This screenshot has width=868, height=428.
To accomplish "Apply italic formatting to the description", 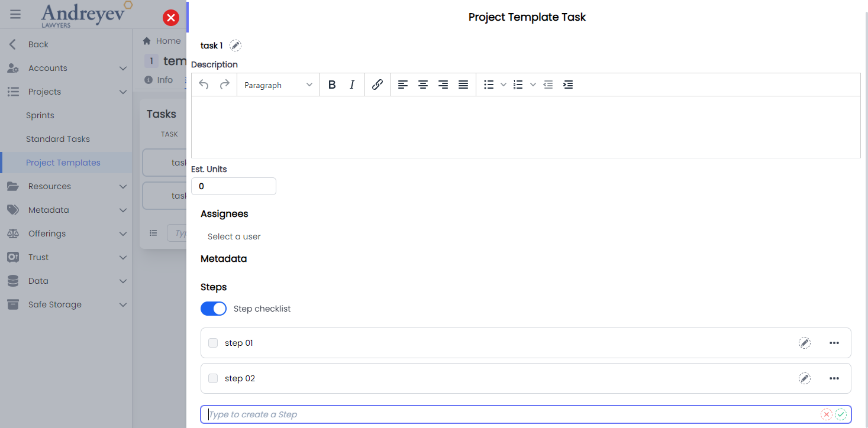I will pos(352,84).
